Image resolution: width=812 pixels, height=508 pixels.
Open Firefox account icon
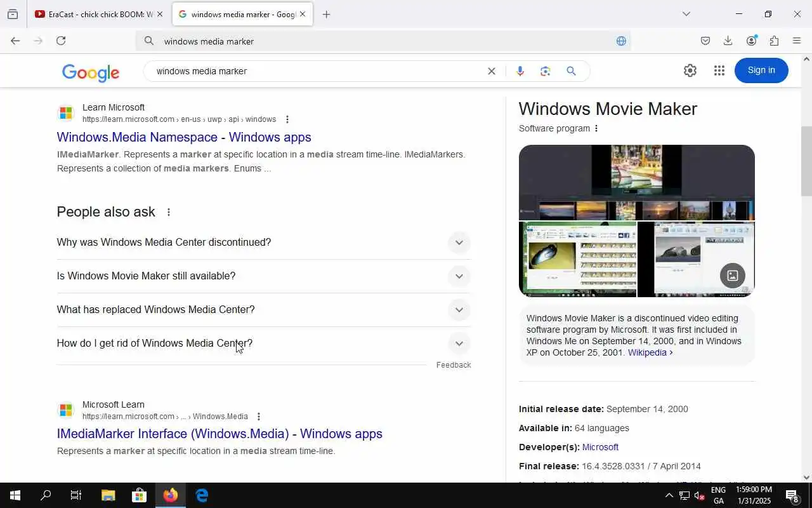point(752,41)
